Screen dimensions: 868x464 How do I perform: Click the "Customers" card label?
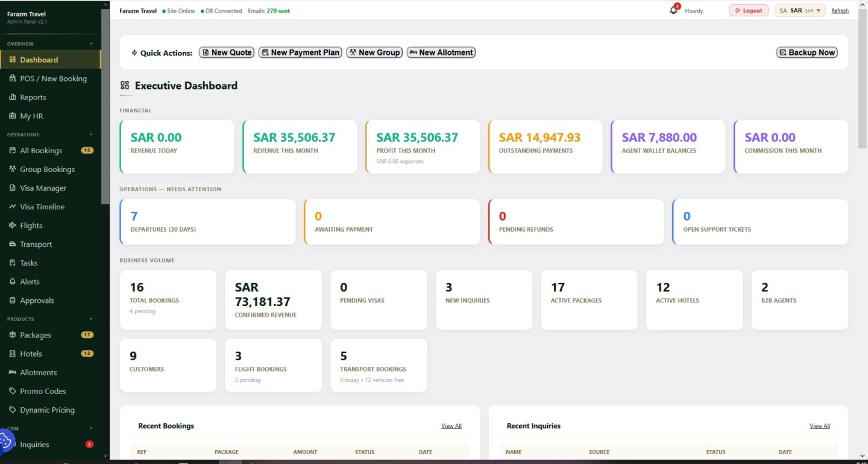click(x=146, y=369)
